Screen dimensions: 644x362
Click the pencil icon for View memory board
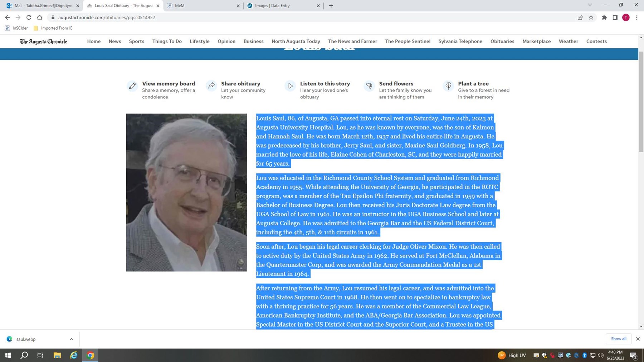(x=132, y=86)
